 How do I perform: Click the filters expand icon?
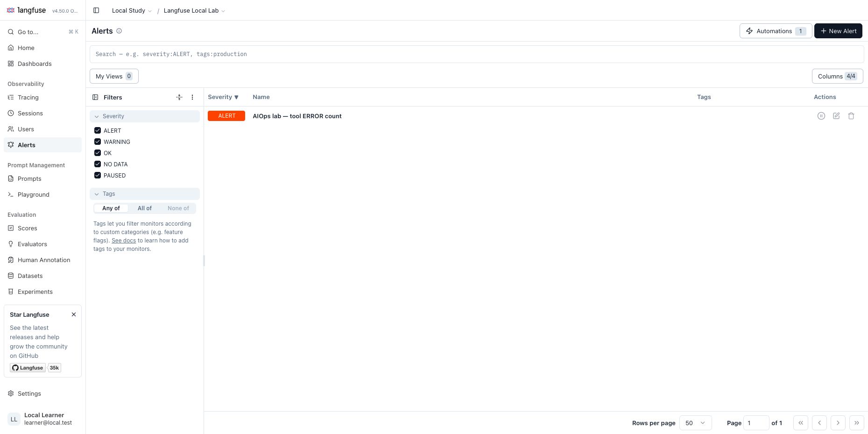pyautogui.click(x=179, y=97)
